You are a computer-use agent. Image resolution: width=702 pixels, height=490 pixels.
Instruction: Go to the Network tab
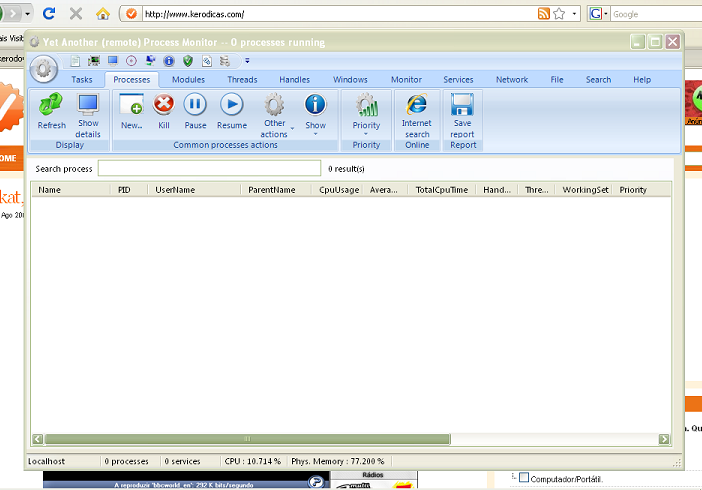(x=512, y=79)
